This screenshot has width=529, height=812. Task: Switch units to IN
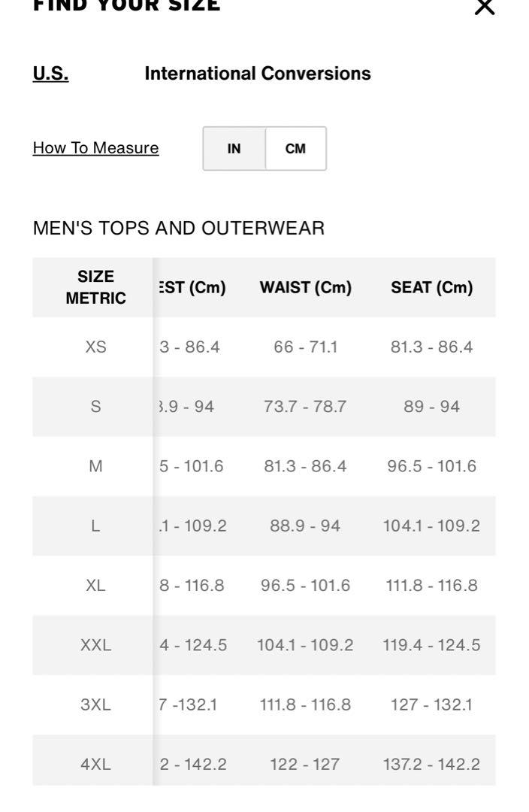pyautogui.click(x=234, y=149)
